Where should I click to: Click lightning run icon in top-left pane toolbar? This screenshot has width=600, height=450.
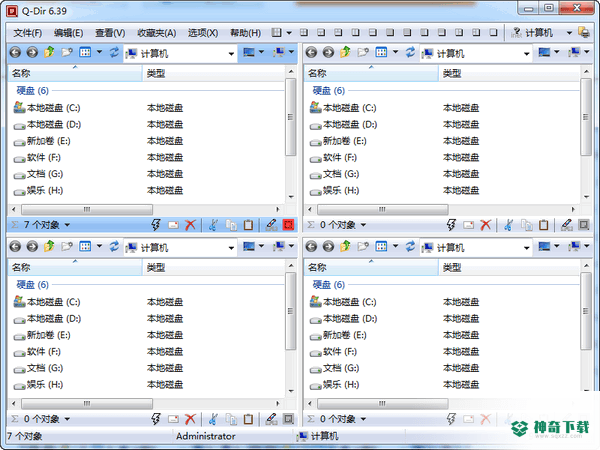(156, 225)
